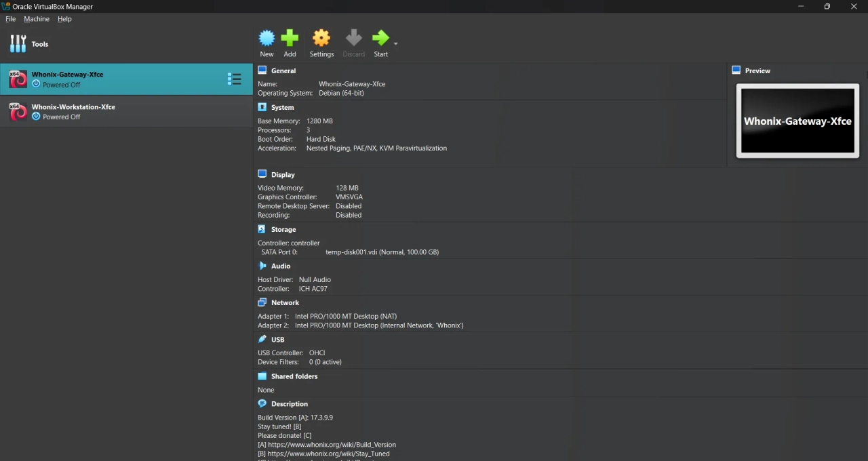Open the Shared folders heading link

click(294, 376)
